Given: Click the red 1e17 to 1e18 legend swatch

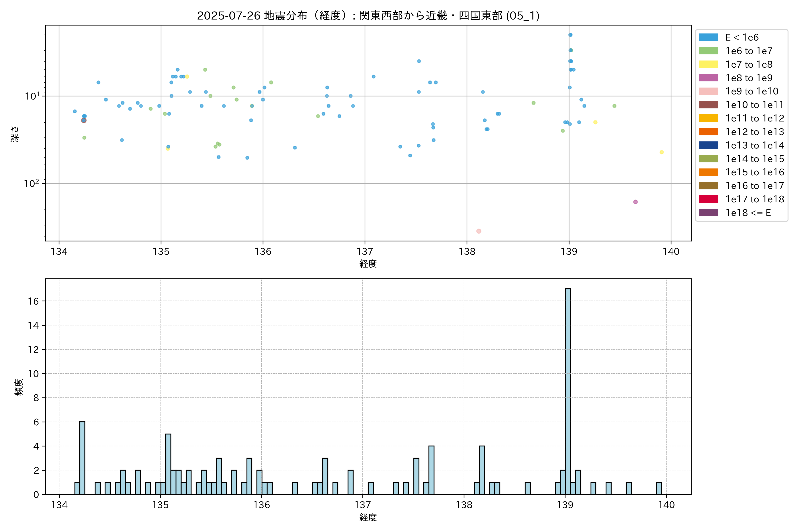Looking at the screenshot, I should tap(708, 199).
